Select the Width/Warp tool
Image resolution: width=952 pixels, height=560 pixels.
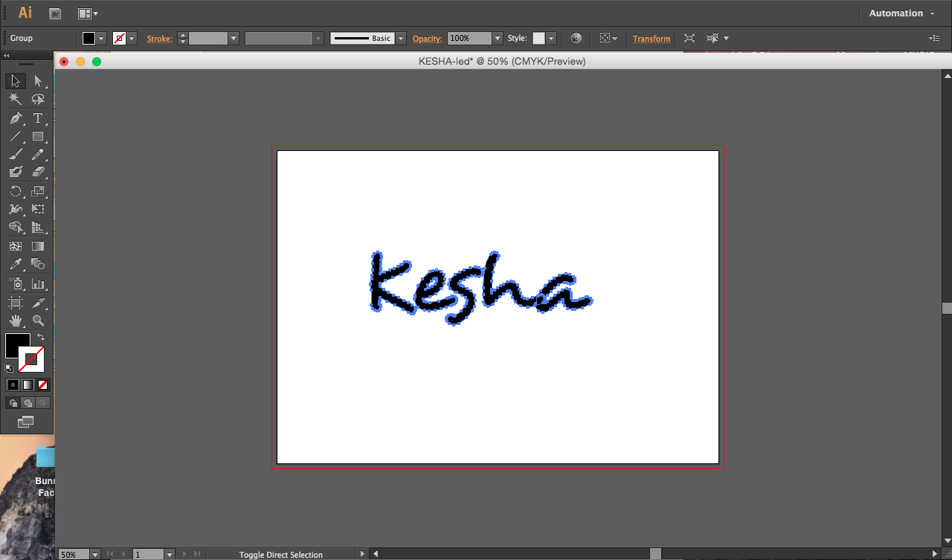[16, 209]
